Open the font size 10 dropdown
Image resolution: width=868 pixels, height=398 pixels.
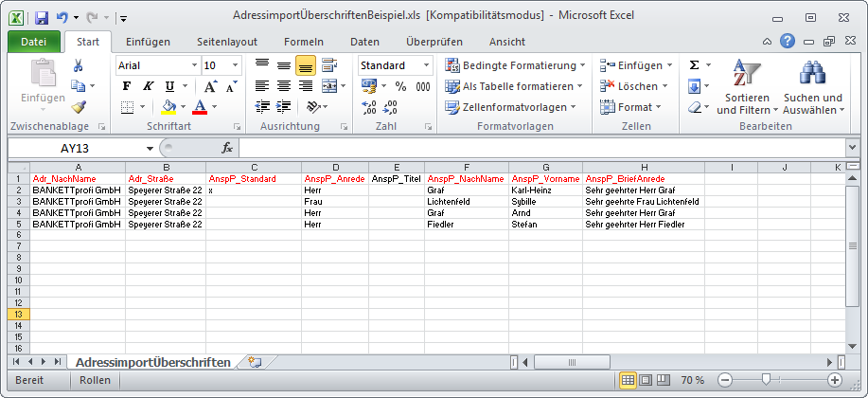(236, 65)
